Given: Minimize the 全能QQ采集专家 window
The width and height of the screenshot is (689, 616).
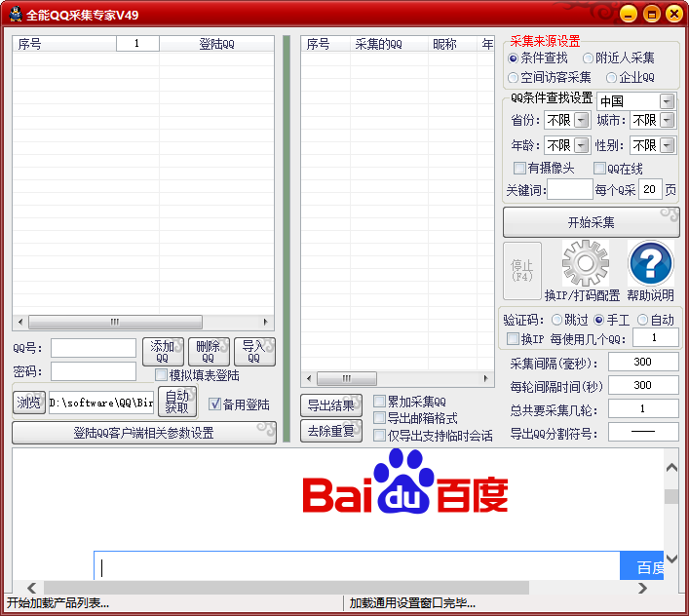Looking at the screenshot, I should pos(629,15).
